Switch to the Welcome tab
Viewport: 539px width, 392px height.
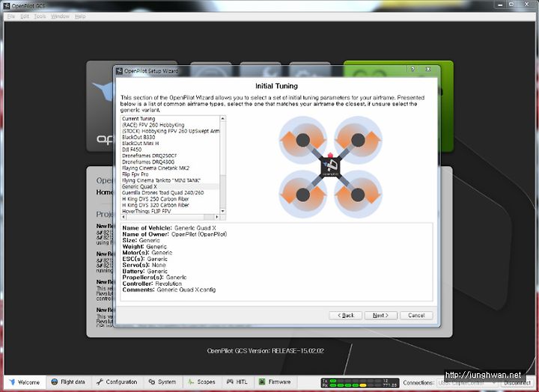25,382
